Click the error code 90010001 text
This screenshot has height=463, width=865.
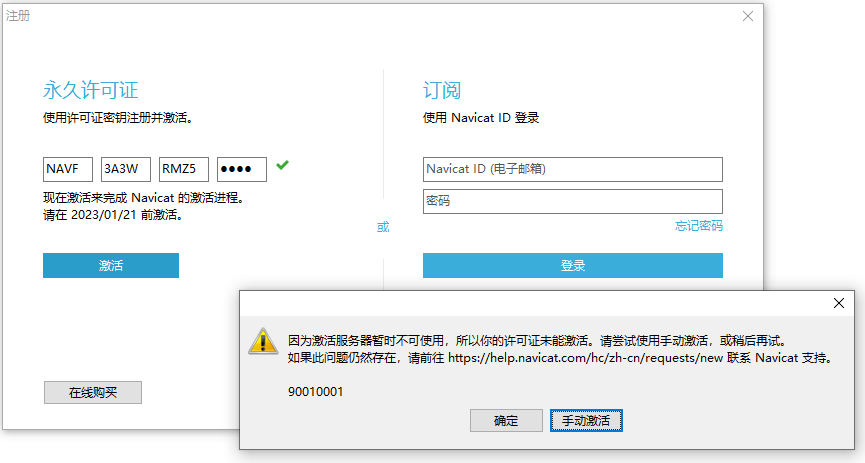[x=316, y=392]
